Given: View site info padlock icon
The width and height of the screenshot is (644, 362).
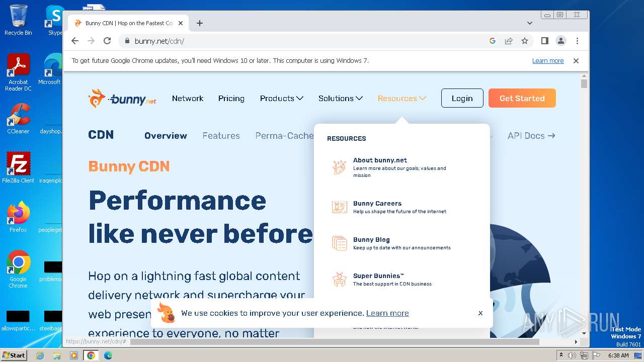Looking at the screenshot, I should pyautogui.click(x=127, y=41).
